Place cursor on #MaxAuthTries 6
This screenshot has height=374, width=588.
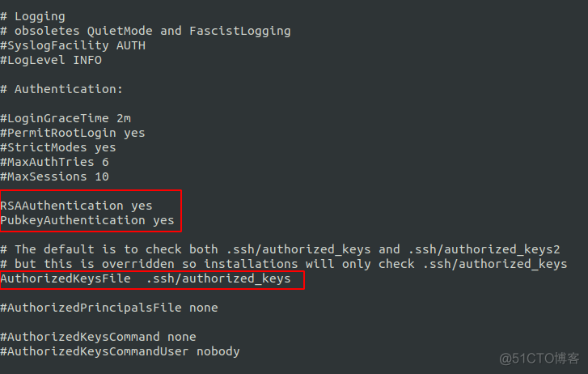pos(54,162)
